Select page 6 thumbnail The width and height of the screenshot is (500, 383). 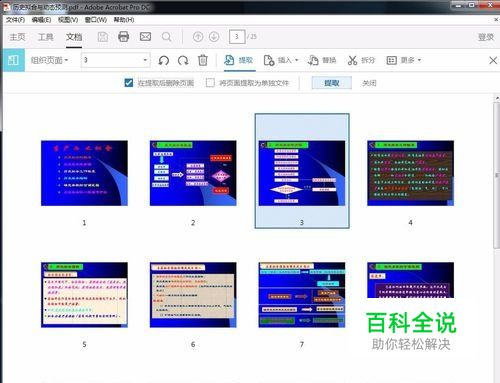tap(193, 295)
